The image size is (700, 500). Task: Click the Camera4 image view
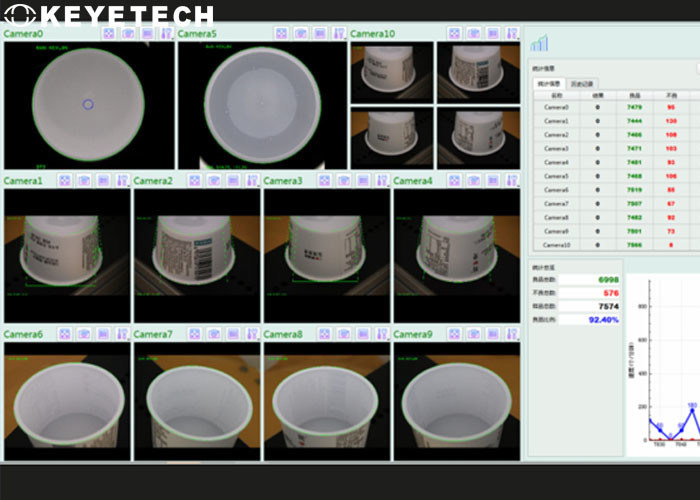pos(456,255)
